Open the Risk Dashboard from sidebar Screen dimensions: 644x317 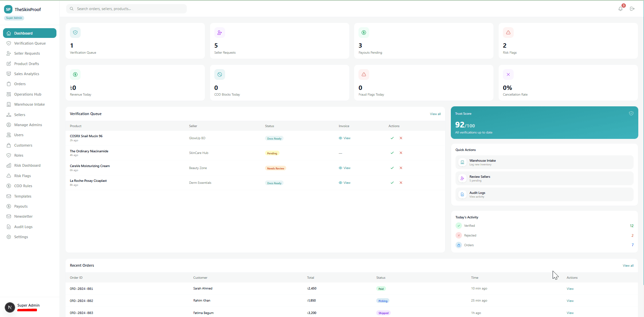coord(27,165)
